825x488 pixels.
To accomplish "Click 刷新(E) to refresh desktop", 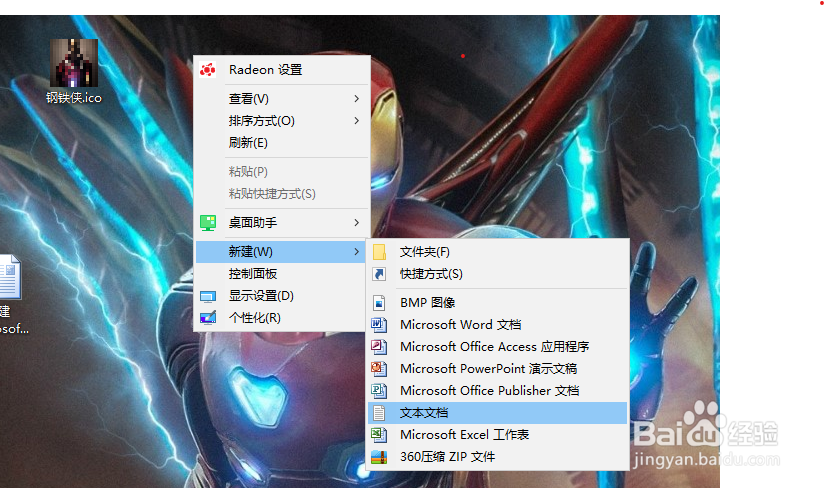I will point(282,143).
